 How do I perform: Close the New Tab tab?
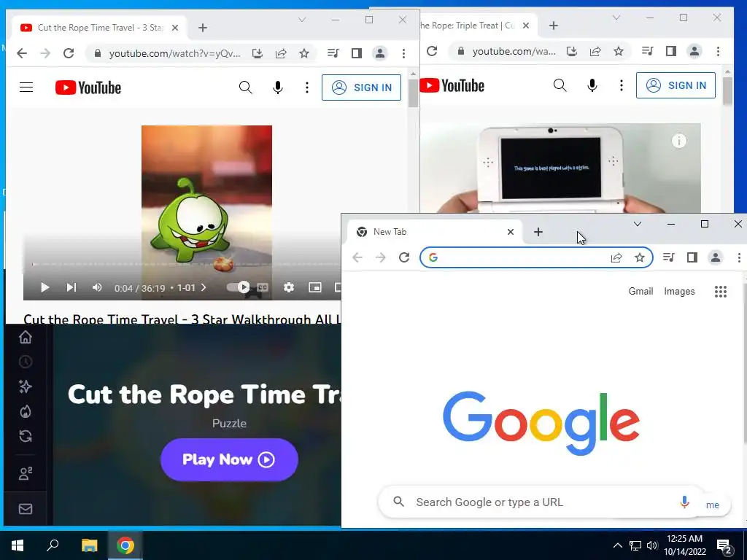point(510,232)
